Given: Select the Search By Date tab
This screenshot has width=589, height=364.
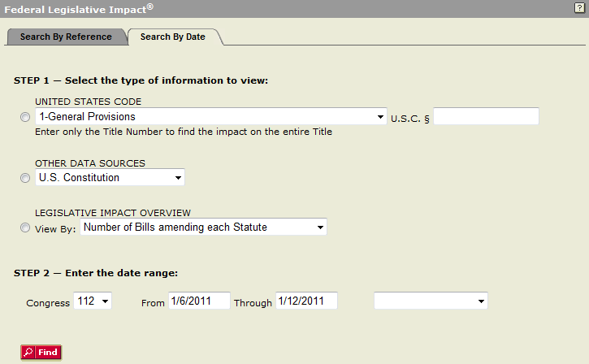Looking at the screenshot, I should coord(173,37).
